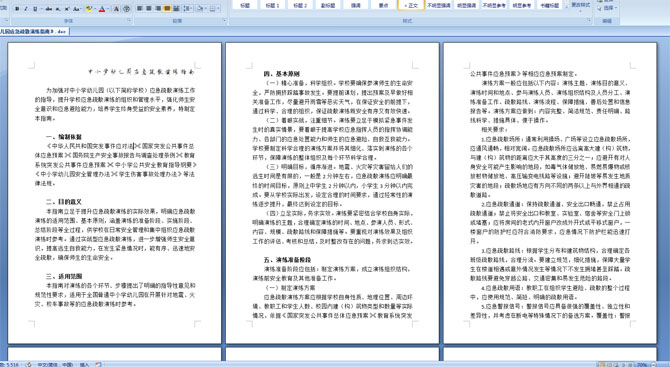Align text left in paragraph group
The height and width of the screenshot is (367, 670).
[140, 9]
